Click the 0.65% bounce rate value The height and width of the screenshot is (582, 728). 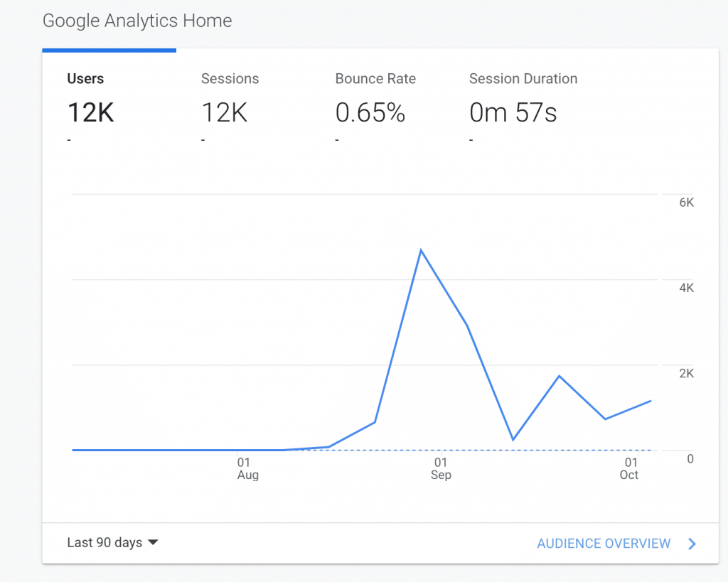(370, 112)
